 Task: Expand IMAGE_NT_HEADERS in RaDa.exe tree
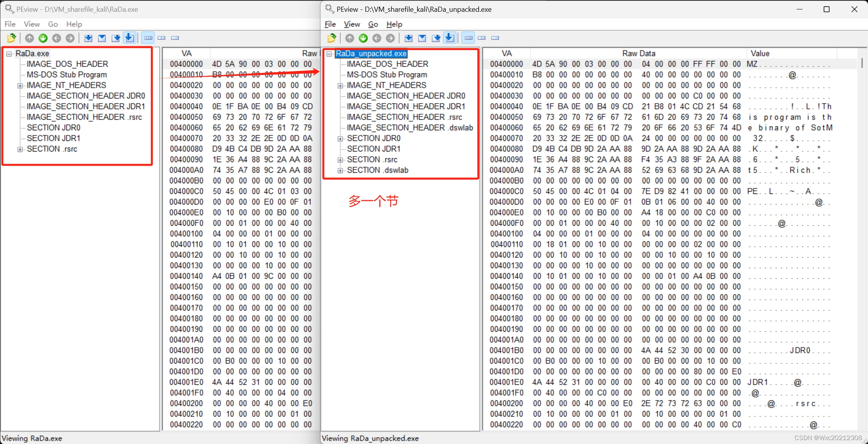pyautogui.click(x=20, y=86)
